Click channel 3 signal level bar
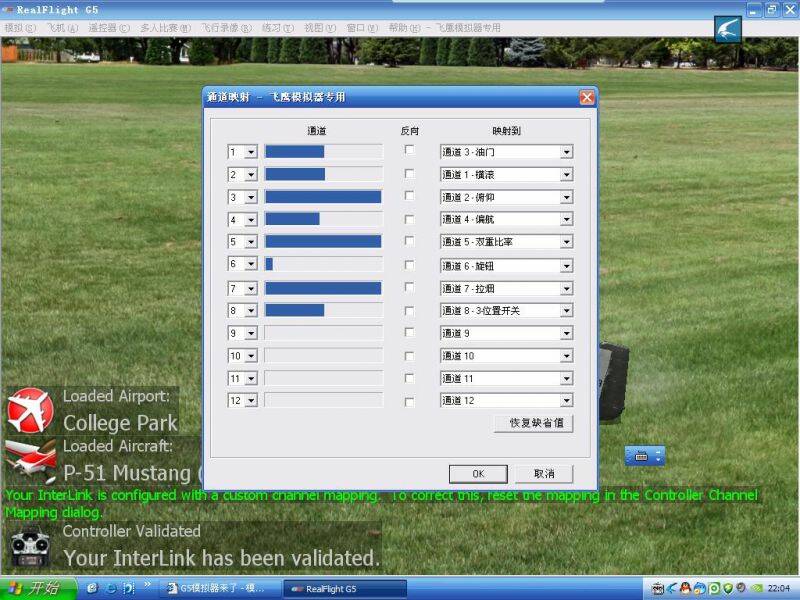The height and width of the screenshot is (600, 800). tap(323, 197)
